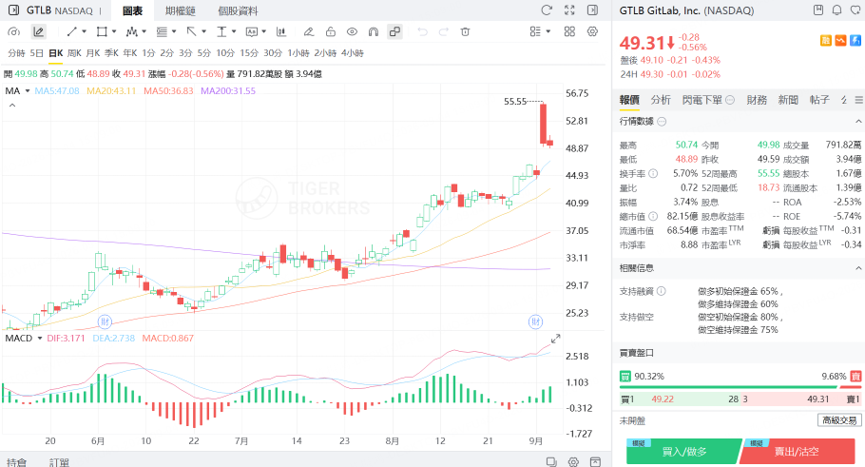
Task: Open the line tool dropdown arrow
Action: click(84, 32)
